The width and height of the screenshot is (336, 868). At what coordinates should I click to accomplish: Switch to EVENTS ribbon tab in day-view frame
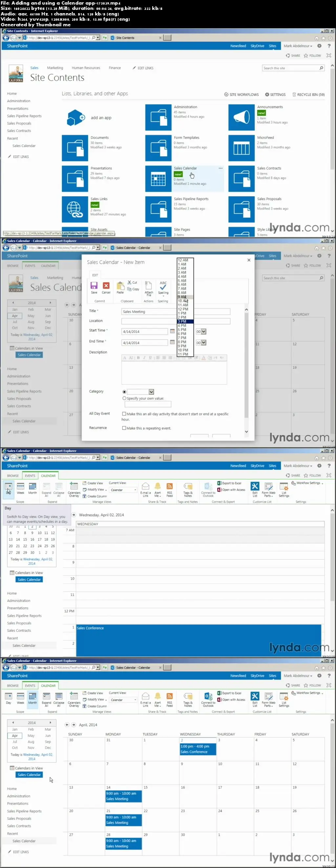30,476
